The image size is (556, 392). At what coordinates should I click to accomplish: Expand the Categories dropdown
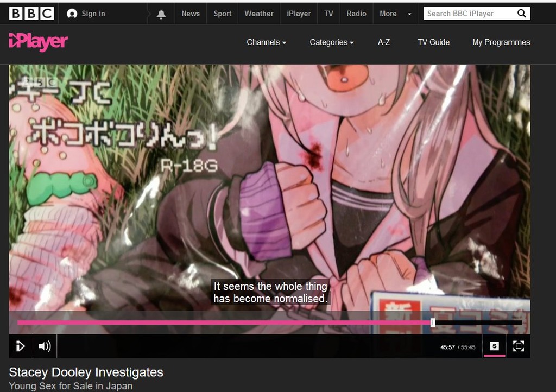[x=332, y=42]
